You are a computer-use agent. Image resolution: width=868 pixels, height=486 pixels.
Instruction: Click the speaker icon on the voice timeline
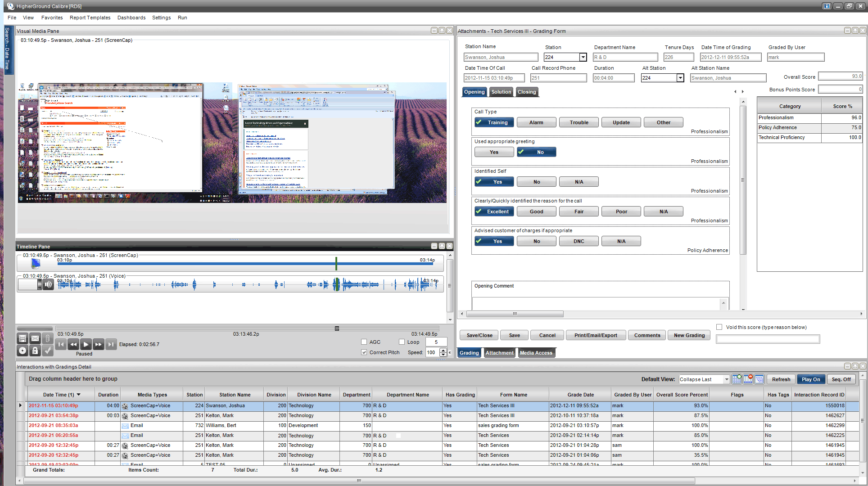[49, 284]
